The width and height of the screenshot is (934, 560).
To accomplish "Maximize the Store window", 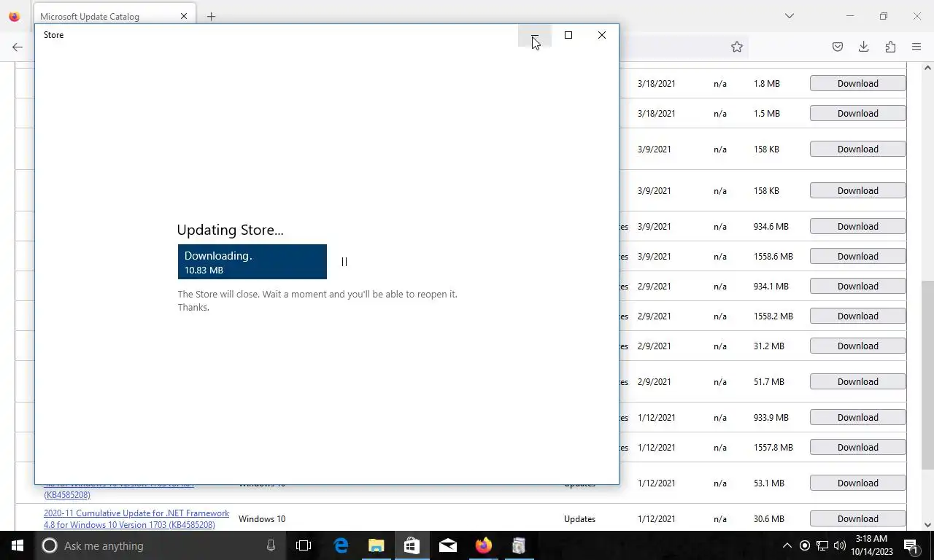I will point(568,35).
